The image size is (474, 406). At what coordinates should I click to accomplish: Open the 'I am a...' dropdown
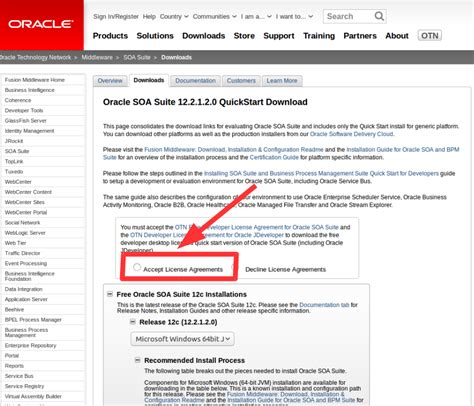(x=256, y=16)
